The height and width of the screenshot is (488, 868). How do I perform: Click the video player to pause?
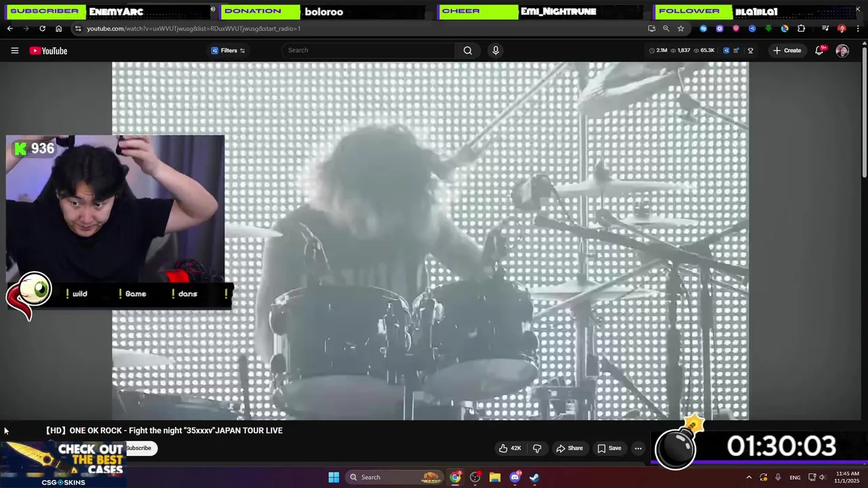430,241
